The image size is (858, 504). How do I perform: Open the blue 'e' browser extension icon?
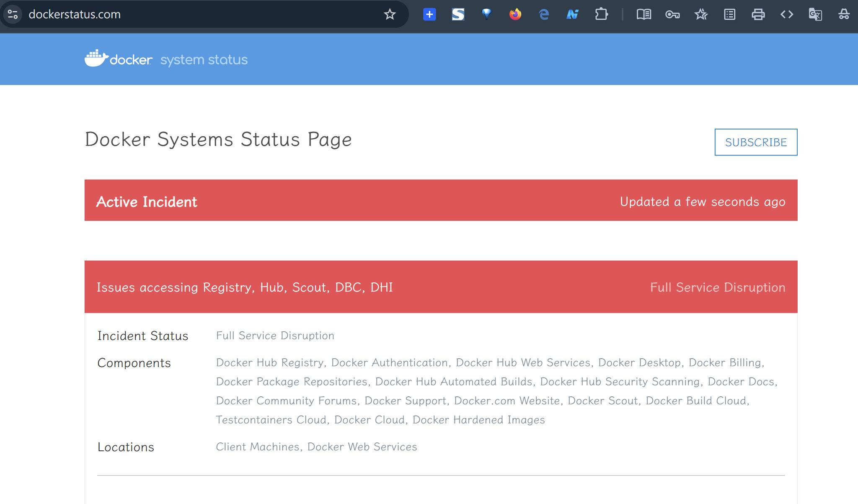click(x=544, y=14)
